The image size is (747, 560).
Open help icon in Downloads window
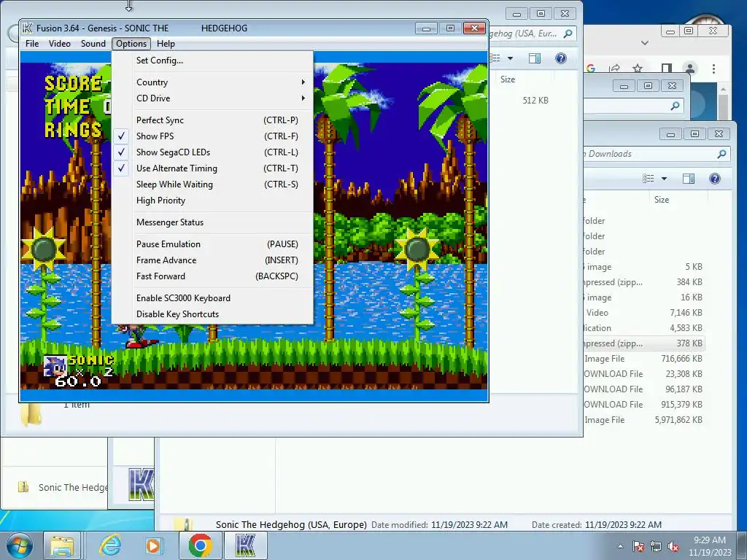coord(715,179)
